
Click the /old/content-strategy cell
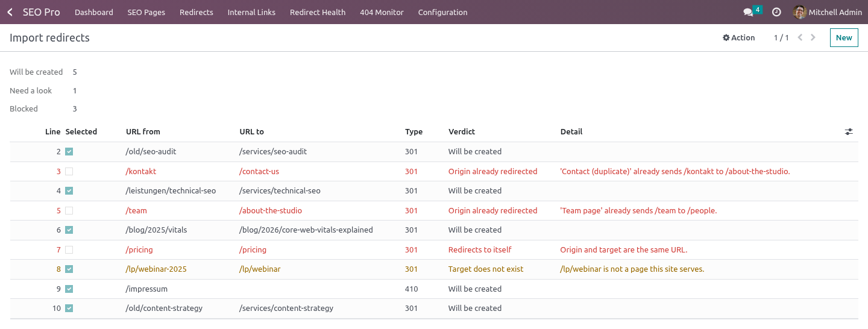coord(164,309)
